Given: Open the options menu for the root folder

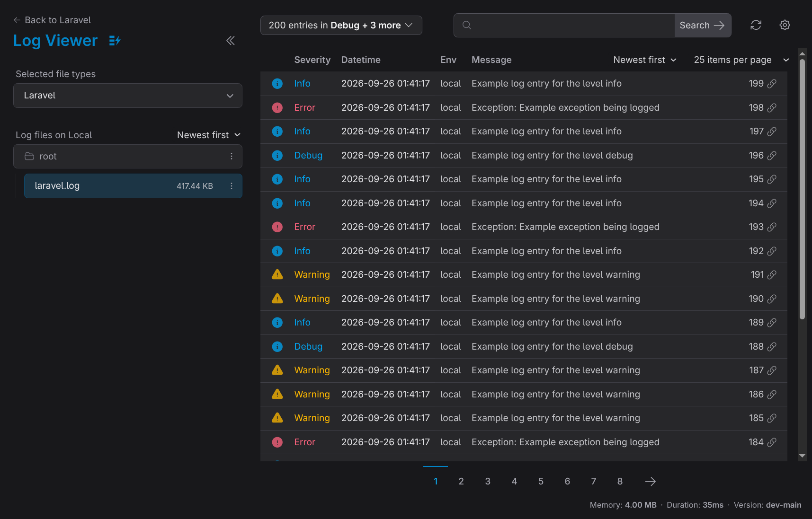Looking at the screenshot, I should [232, 156].
